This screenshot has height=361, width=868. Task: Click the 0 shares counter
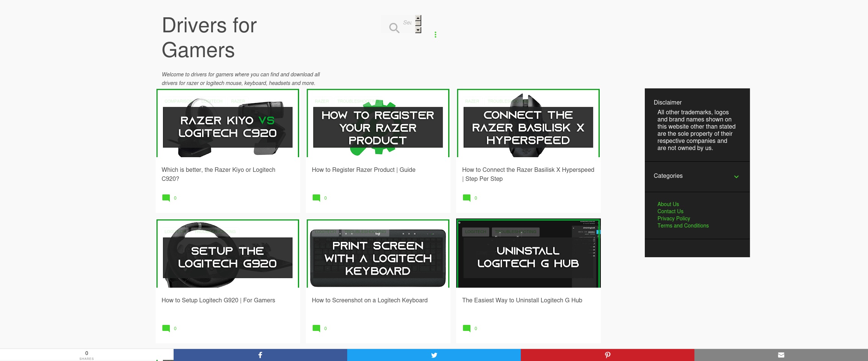pos(87,355)
